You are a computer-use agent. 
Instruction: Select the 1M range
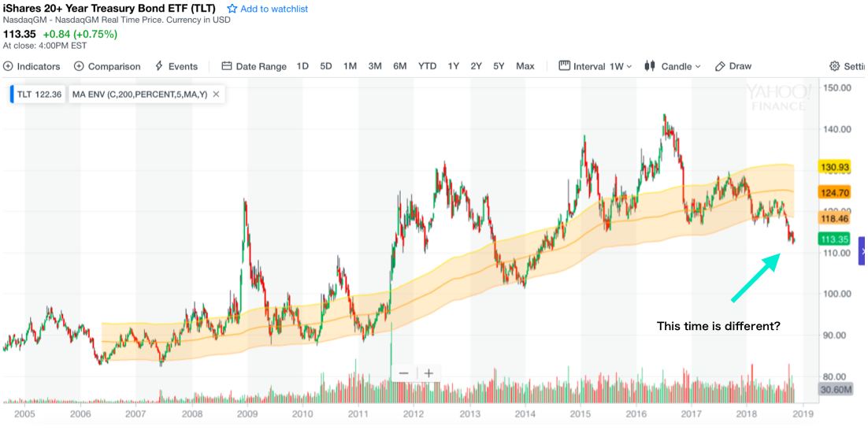(x=350, y=66)
